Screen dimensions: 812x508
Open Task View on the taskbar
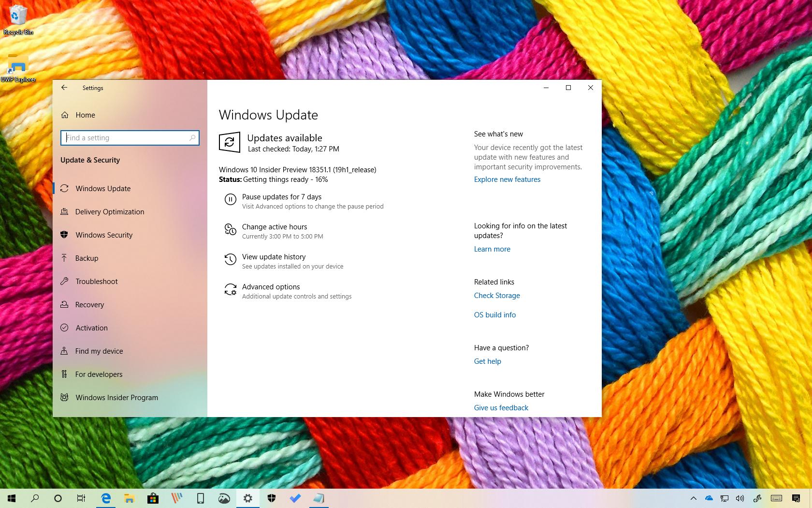(81, 498)
